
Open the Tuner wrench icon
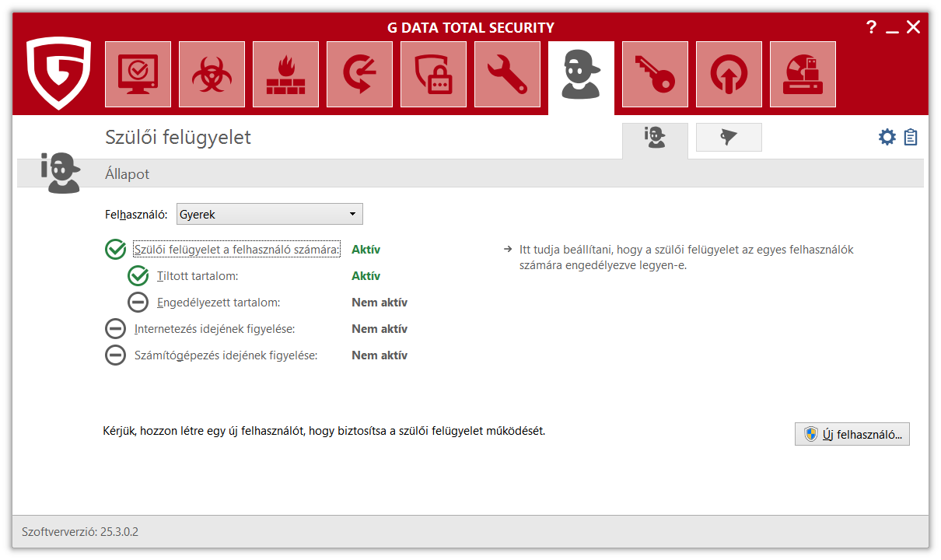pyautogui.click(x=507, y=74)
